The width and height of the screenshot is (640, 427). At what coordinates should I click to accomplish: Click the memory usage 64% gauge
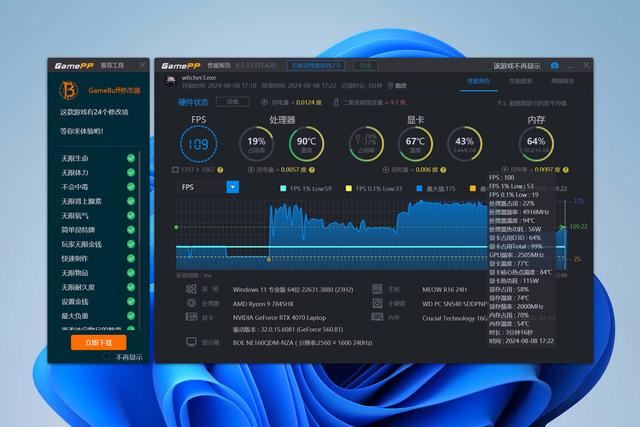535,144
